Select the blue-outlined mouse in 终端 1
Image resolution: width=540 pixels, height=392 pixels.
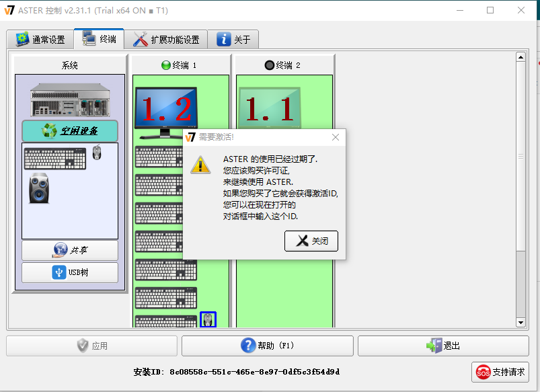click(208, 319)
